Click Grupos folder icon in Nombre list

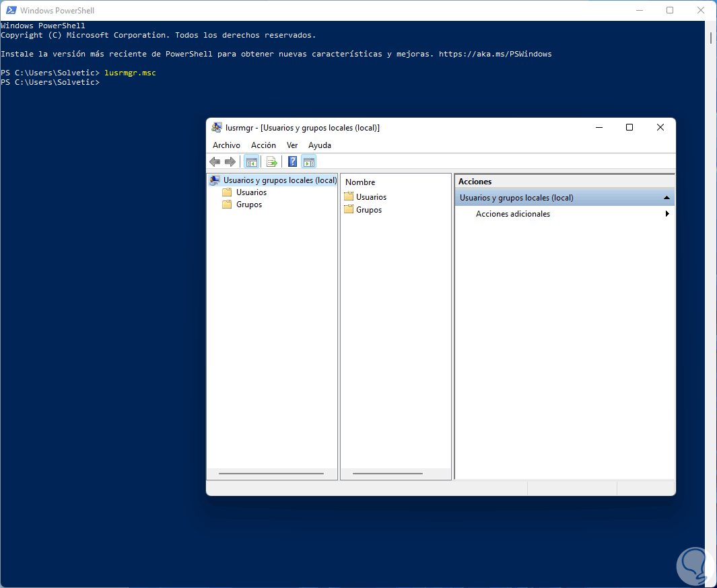349,209
